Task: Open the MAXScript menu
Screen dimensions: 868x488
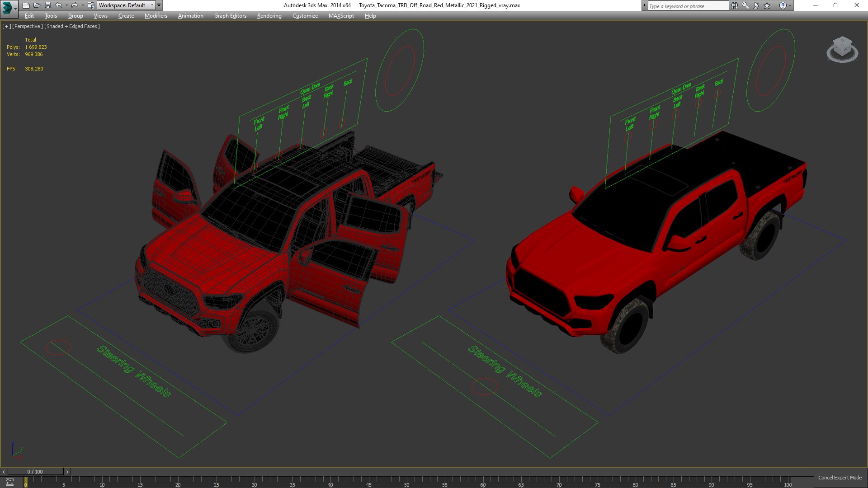Action: [x=341, y=16]
